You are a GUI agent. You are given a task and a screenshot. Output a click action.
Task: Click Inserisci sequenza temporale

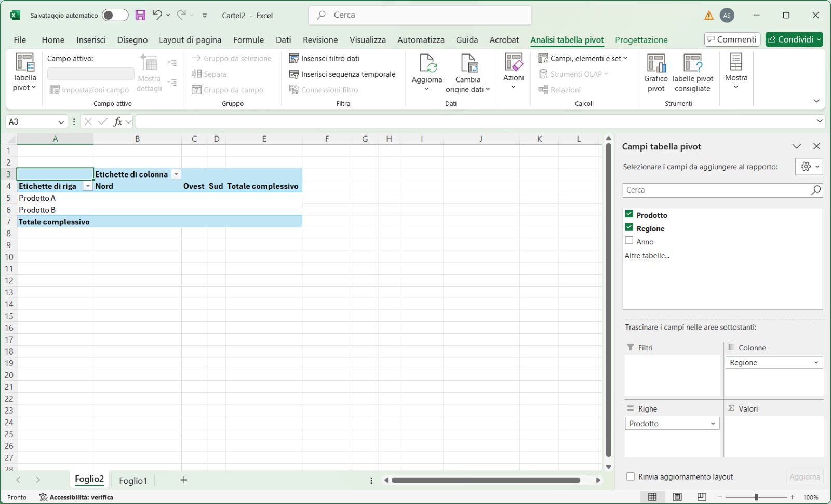coord(343,74)
